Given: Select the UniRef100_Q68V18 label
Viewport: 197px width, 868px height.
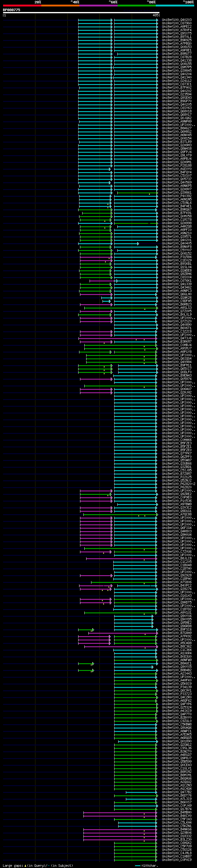Looking at the screenshot, I should tap(177, 111).
